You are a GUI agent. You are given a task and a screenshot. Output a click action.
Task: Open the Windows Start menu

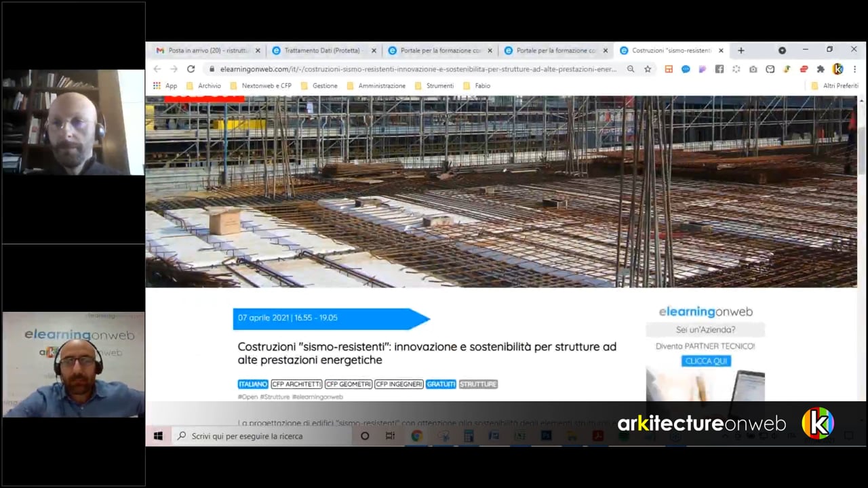pos(158,436)
